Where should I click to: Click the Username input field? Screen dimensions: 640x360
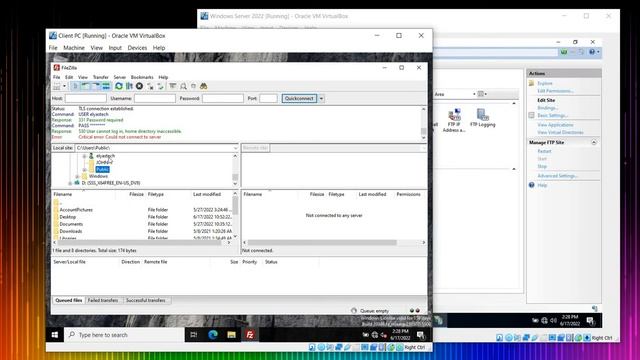click(155, 98)
